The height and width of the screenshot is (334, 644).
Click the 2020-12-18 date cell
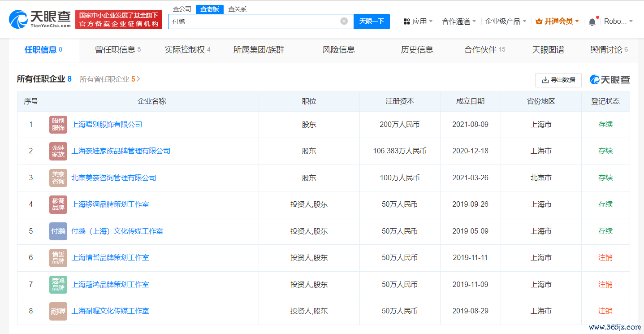(471, 151)
